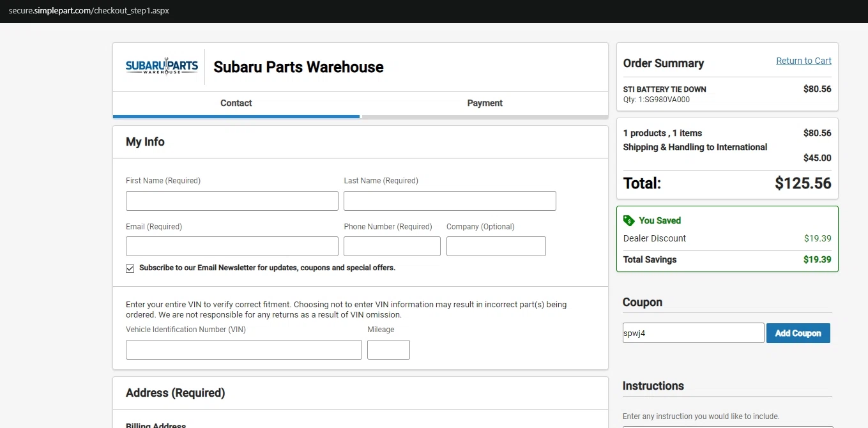
Task: Click the Coupon section heading
Action: point(642,302)
